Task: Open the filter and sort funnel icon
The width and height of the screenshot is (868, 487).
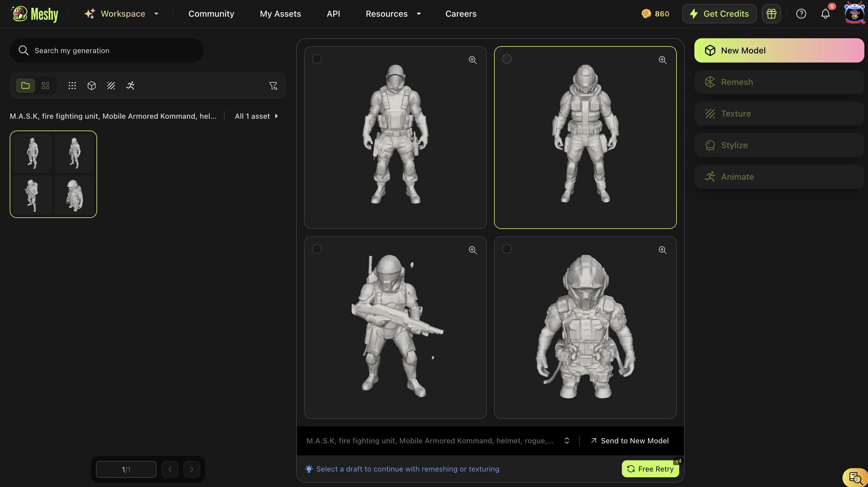Action: point(273,86)
